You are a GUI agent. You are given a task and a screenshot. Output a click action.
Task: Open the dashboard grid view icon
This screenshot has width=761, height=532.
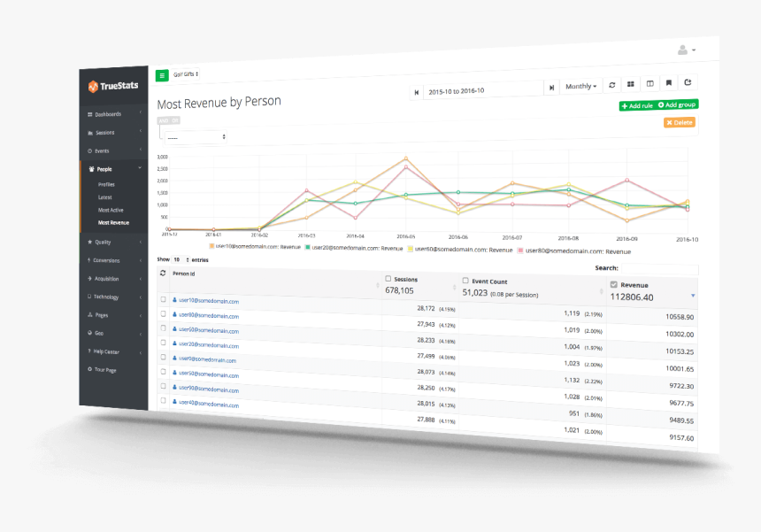click(x=631, y=84)
